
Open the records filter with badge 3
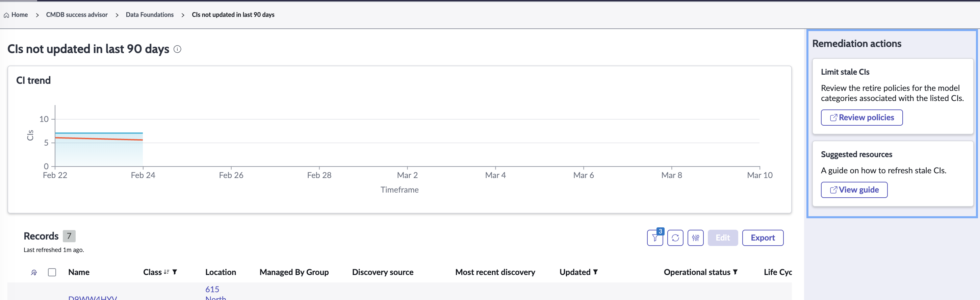(655, 238)
